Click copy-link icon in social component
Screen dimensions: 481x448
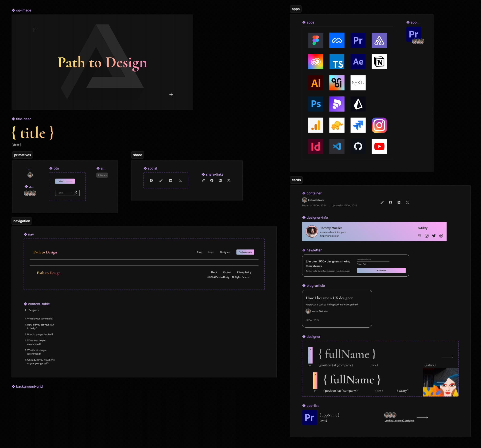(x=161, y=181)
